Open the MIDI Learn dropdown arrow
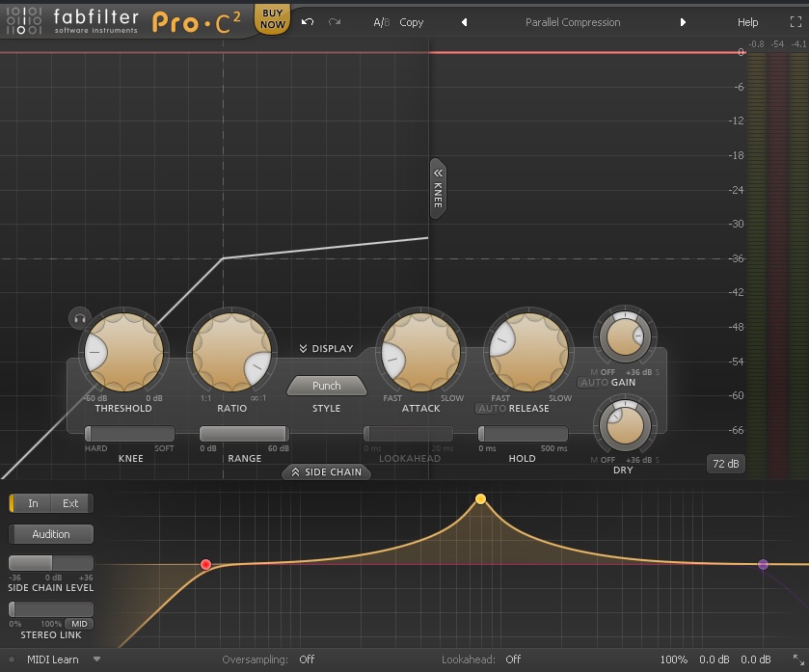Viewport: 809px width, 672px height. pos(96,659)
